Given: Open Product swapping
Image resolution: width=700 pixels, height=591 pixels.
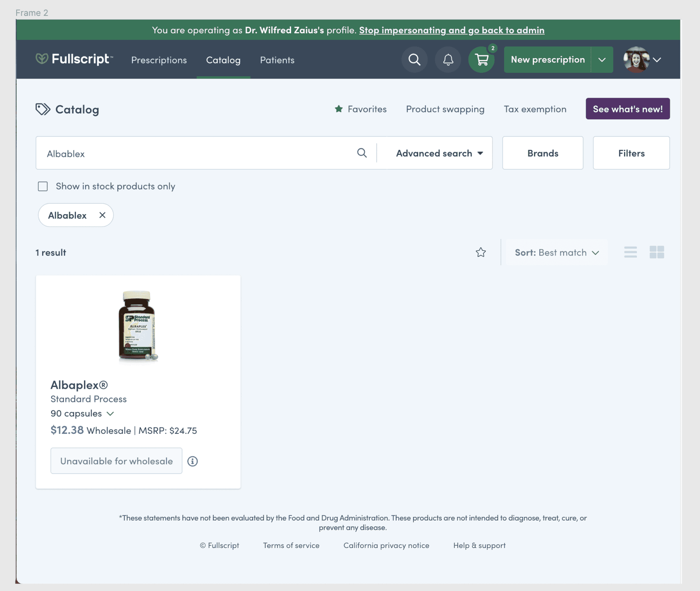Looking at the screenshot, I should click(x=445, y=109).
